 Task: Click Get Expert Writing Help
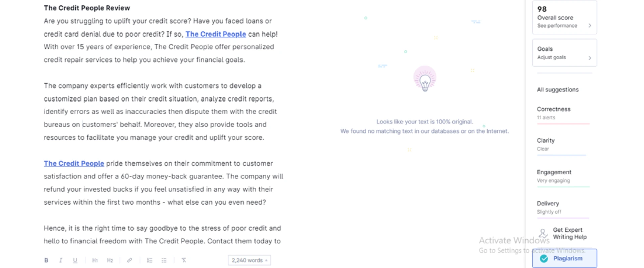point(569,233)
